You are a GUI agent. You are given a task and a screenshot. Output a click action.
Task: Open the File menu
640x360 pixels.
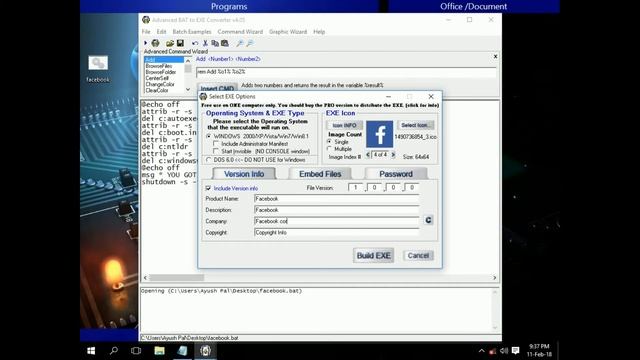coord(146,32)
